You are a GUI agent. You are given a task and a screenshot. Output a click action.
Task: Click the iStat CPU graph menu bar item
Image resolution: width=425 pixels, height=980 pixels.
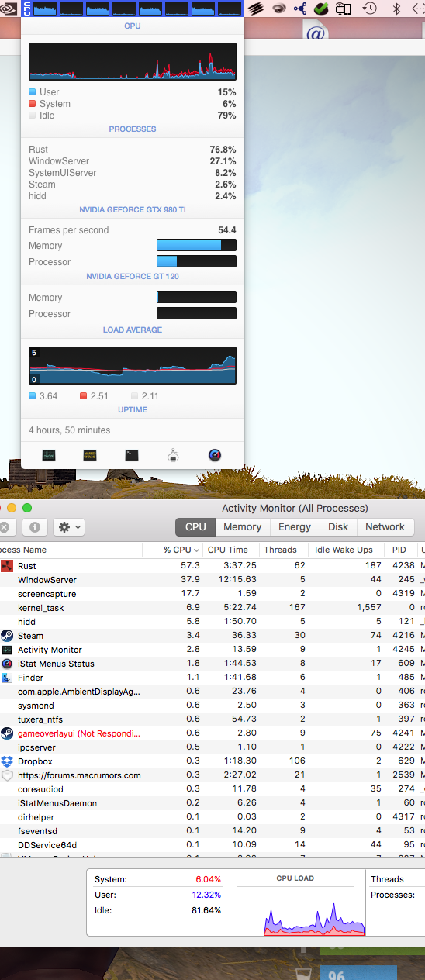tap(132, 9)
